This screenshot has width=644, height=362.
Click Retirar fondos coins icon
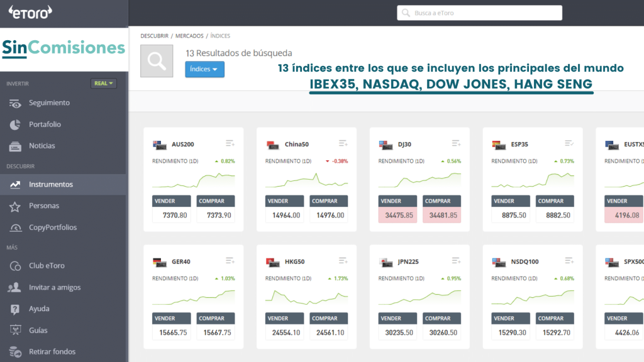[x=15, y=352]
